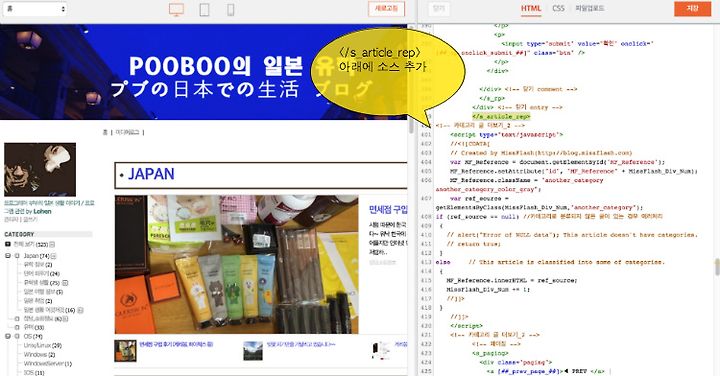Viewport: 720px width, 376px height.
Task: Open the 홈 link under the banner
Action: 105,132
